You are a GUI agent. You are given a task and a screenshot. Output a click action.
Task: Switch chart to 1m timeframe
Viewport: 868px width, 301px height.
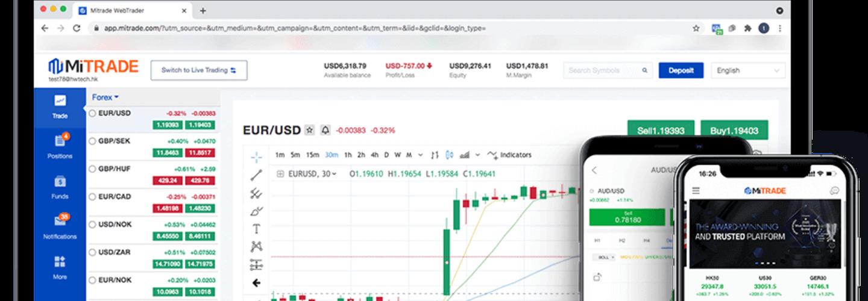(280, 155)
